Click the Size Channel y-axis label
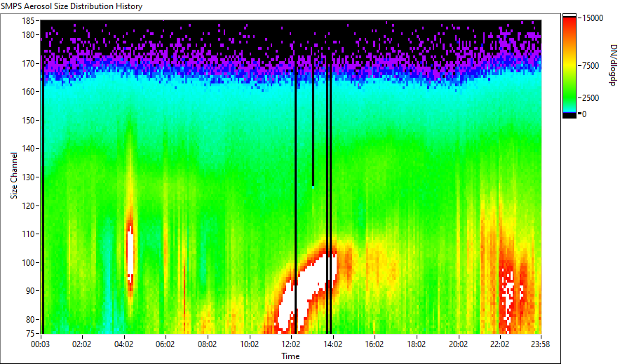 click(14, 175)
